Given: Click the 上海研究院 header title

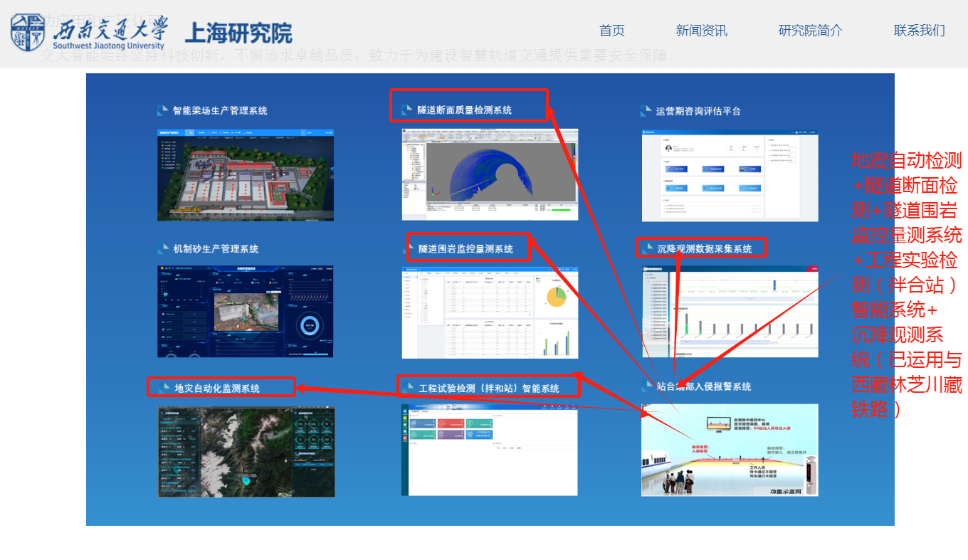Looking at the screenshot, I should tap(238, 33).
